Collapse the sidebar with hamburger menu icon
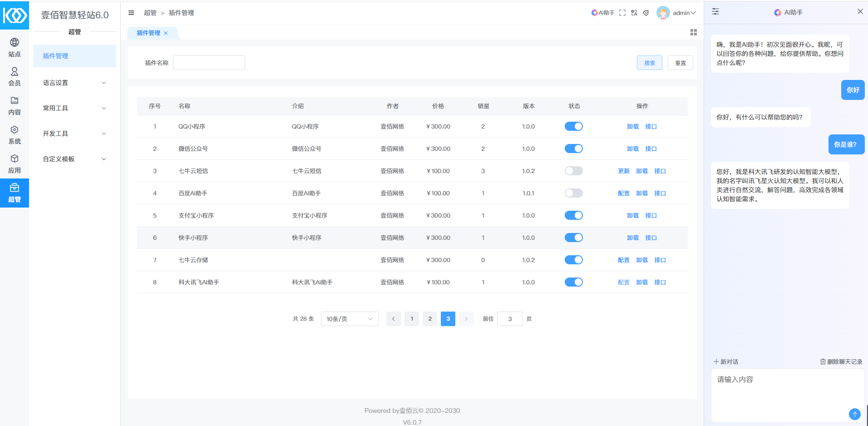The height and width of the screenshot is (426, 868). 131,13
